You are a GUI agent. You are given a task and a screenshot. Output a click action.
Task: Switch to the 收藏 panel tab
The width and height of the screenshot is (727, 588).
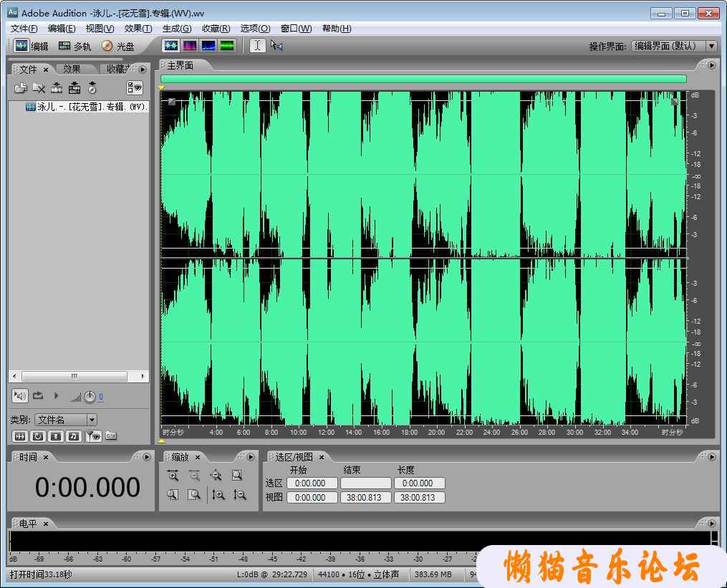pyautogui.click(x=117, y=69)
